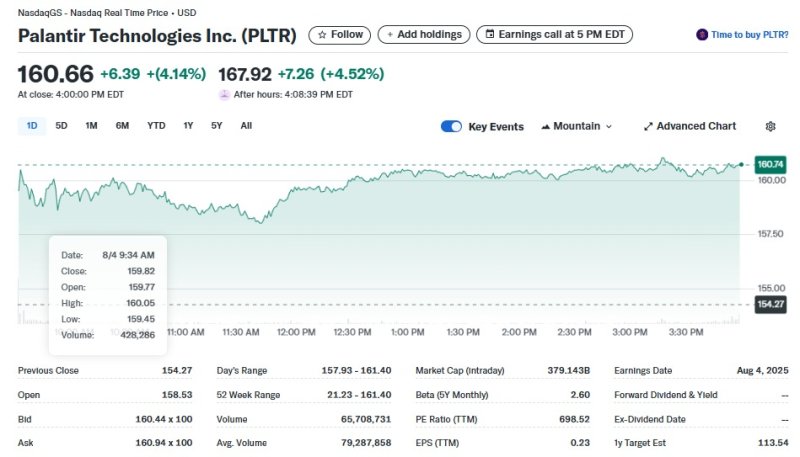Viewport: 800px width, 457px height.
Task: Click plus icon on Add holdings
Action: click(x=391, y=34)
